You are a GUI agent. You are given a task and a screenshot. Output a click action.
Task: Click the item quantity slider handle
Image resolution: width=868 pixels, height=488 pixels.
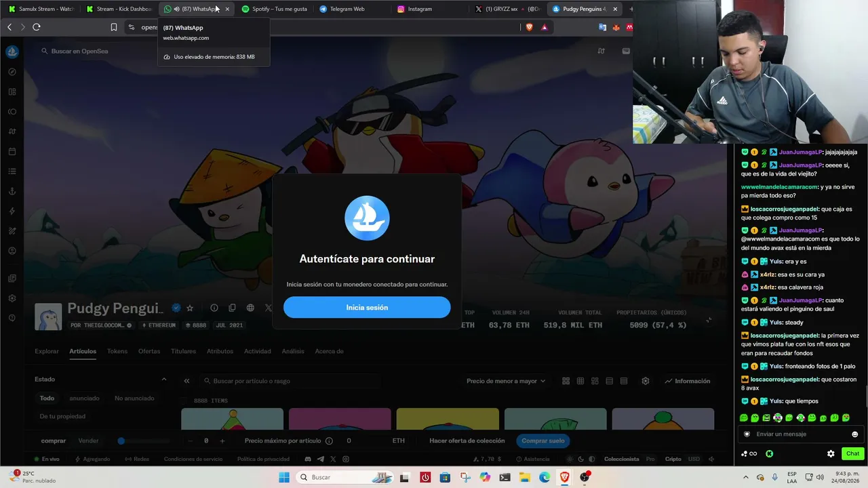121,441
